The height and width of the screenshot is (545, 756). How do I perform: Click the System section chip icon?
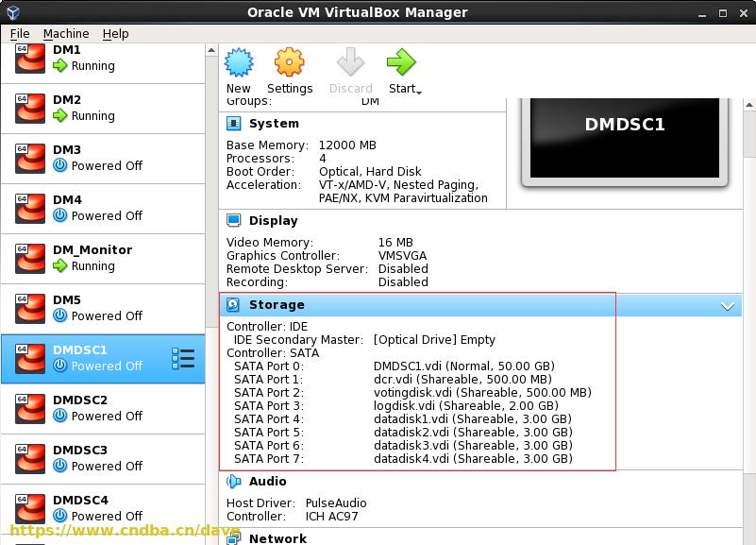[234, 124]
